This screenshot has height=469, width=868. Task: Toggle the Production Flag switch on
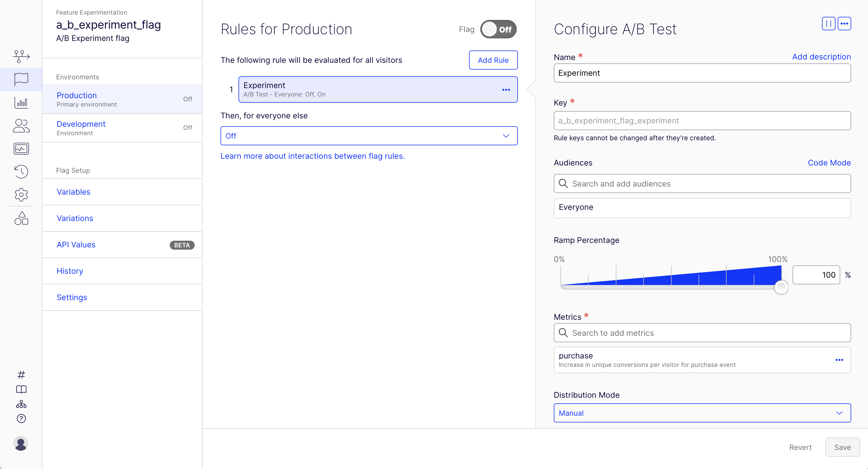[x=498, y=29]
